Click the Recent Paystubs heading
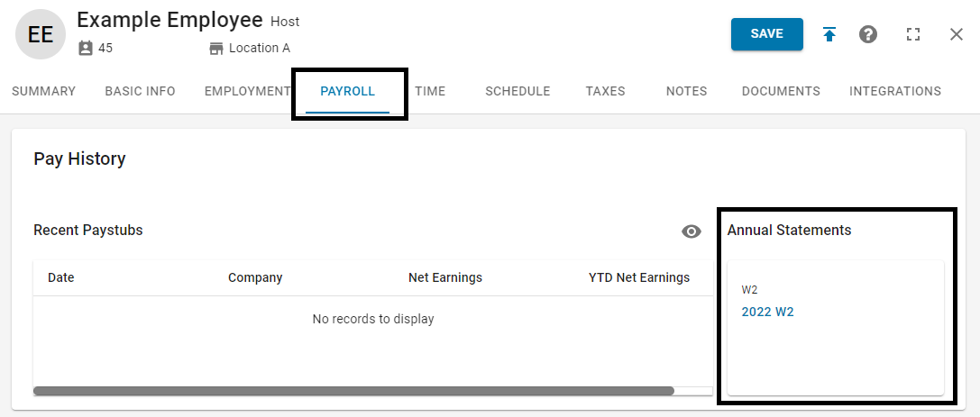Viewport: 980px width, 417px height. tap(88, 231)
